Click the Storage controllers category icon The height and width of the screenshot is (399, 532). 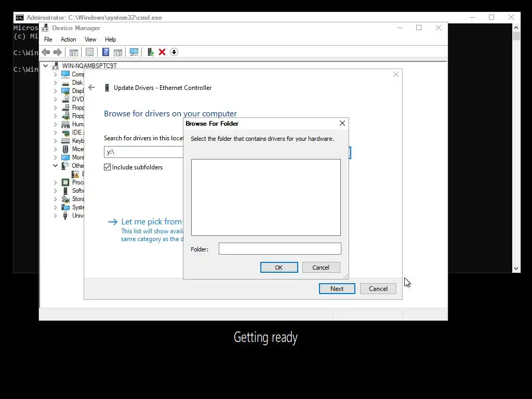coord(65,199)
